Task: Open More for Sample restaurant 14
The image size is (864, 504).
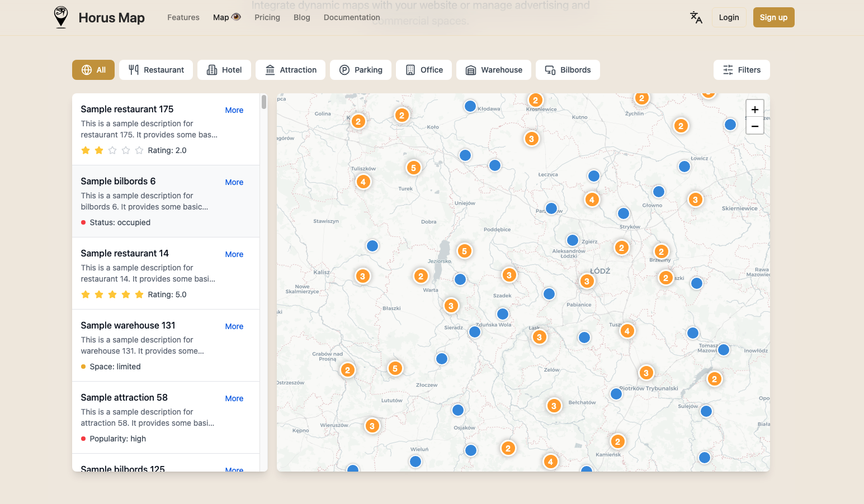Action: tap(234, 254)
